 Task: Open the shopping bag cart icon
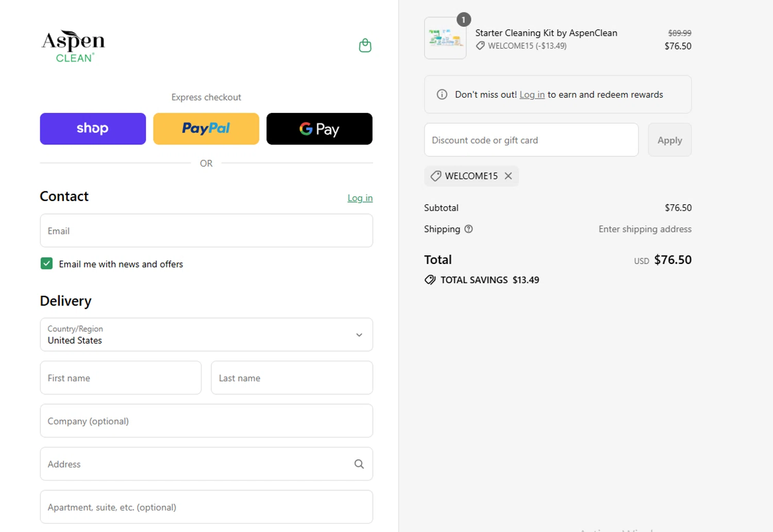tap(365, 45)
